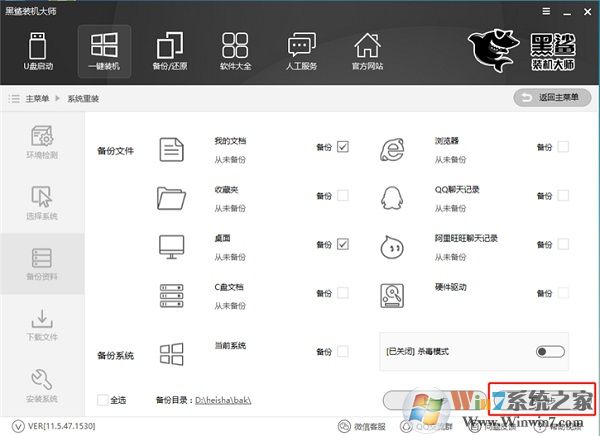Click the version check icon in status bar
Viewport: 600px width, 436px height.
18,426
